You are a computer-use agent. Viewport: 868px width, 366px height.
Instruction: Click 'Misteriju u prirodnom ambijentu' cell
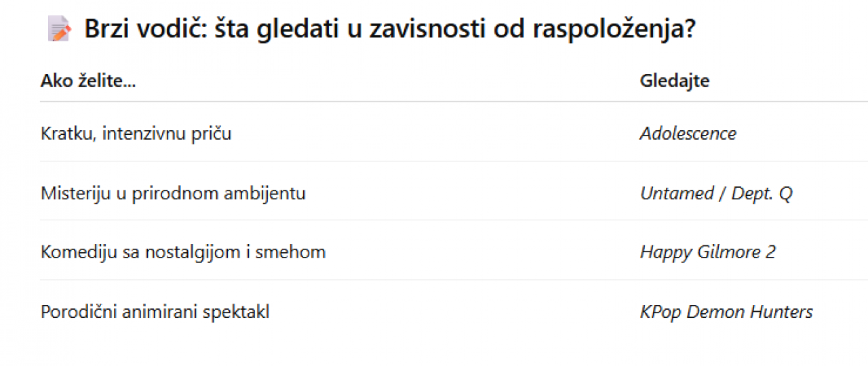(174, 193)
